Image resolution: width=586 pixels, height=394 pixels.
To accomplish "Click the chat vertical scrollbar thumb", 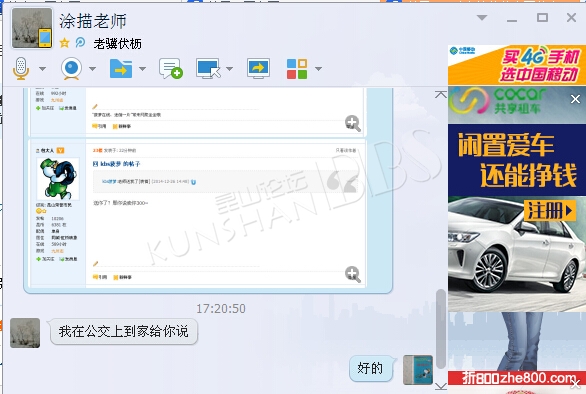I will [x=441, y=329].
